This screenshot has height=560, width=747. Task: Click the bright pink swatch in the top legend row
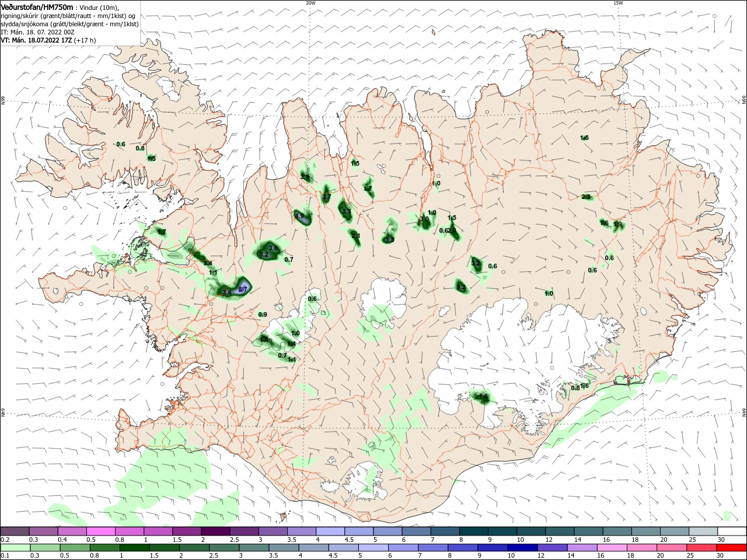pyautogui.click(x=101, y=531)
